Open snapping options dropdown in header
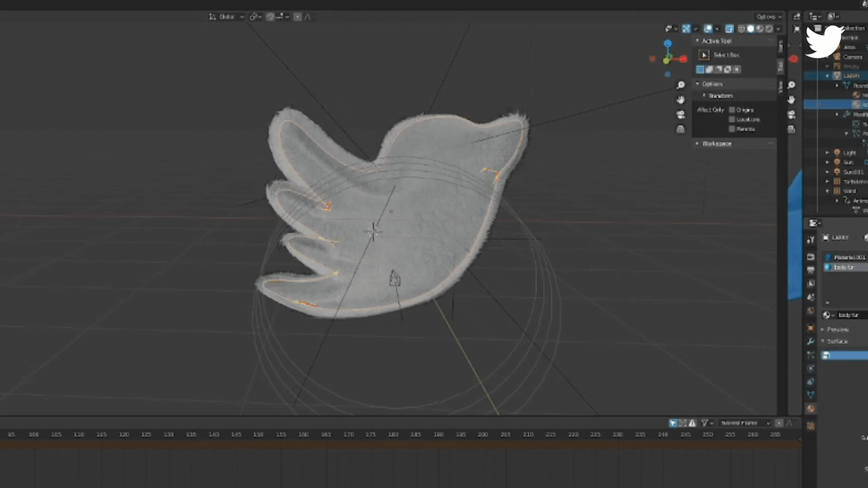Screen dimensions: 868x488 (283, 16)
